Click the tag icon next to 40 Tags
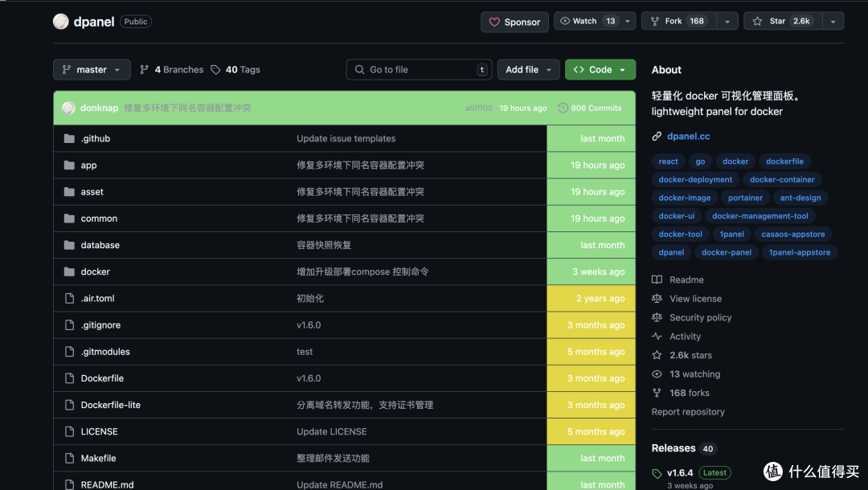The image size is (868, 490). click(x=215, y=69)
